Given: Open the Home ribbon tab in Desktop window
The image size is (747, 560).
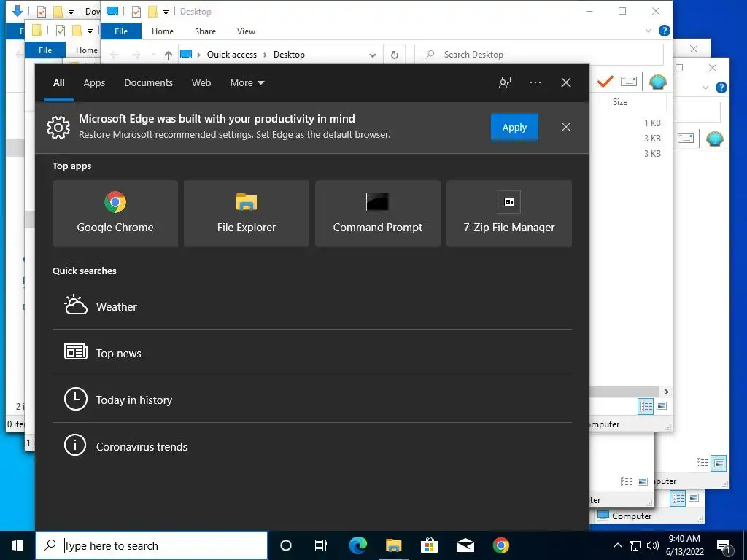Looking at the screenshot, I should 163,31.
